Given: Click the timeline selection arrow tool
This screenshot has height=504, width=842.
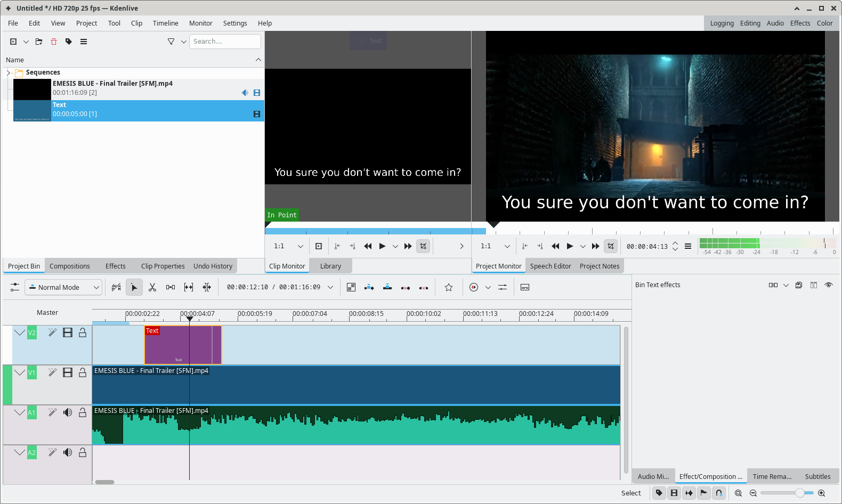Looking at the screenshot, I should (134, 287).
